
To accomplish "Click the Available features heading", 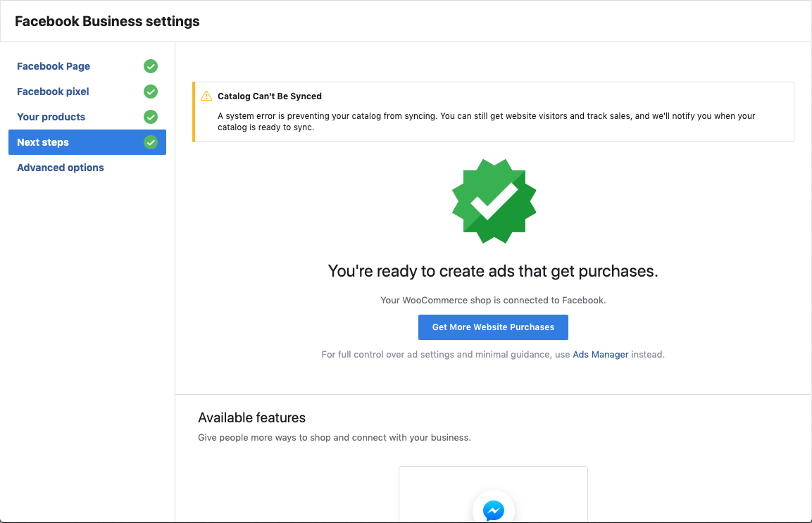I will point(251,418).
